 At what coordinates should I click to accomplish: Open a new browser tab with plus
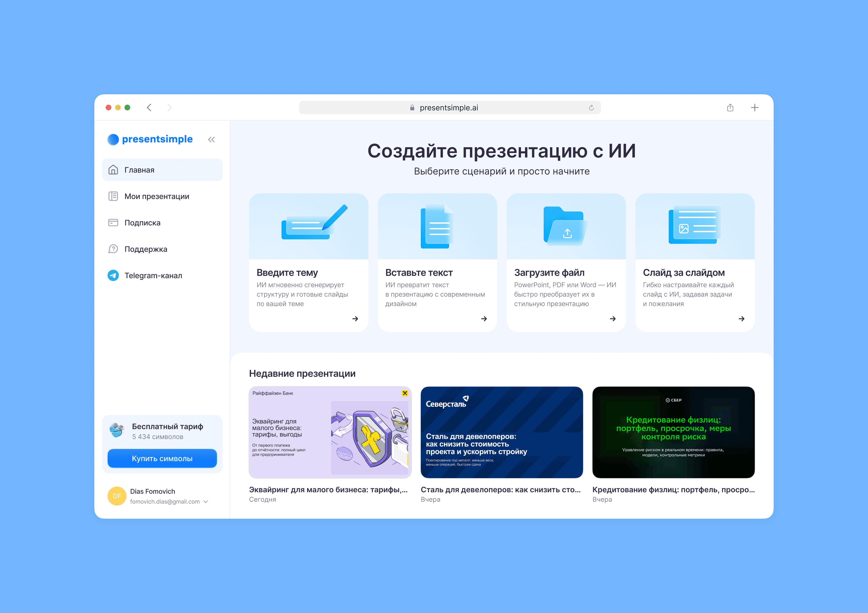[754, 108]
